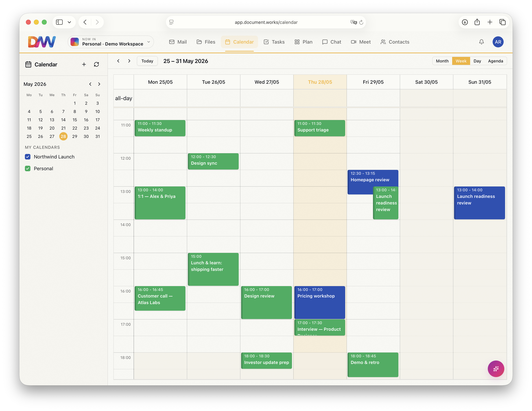Click the DW logo

pyautogui.click(x=42, y=42)
